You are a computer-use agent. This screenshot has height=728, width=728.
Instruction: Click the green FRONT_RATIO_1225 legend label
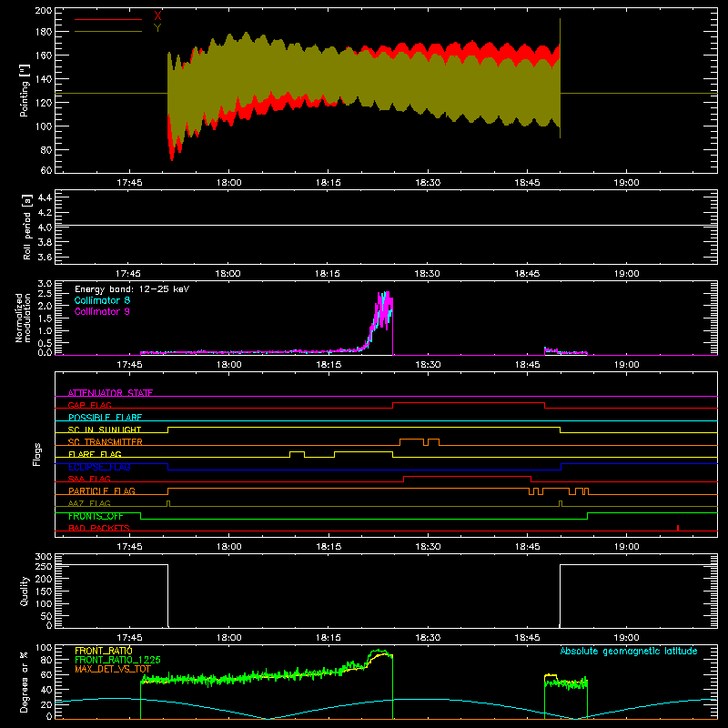[117, 660]
